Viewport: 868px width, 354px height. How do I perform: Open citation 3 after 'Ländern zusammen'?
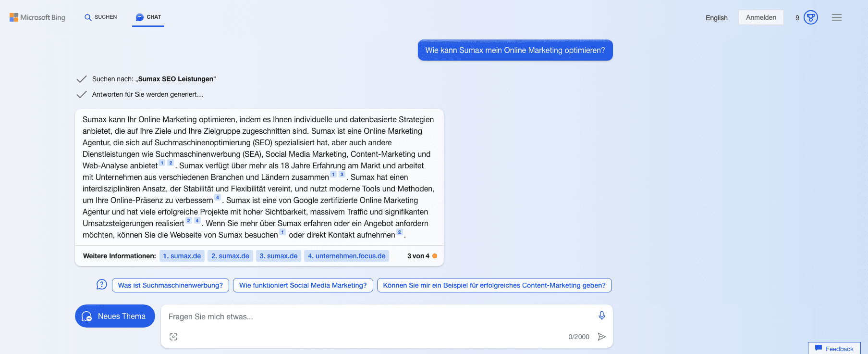point(342,175)
